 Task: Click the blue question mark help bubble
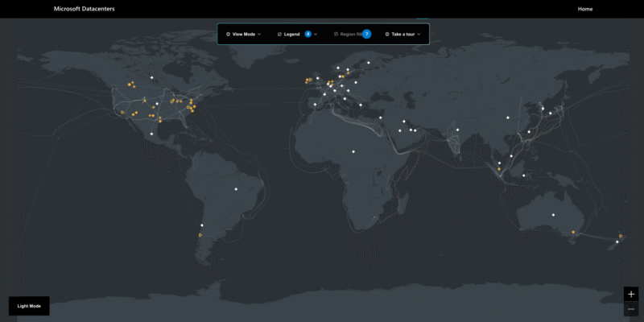point(367,34)
